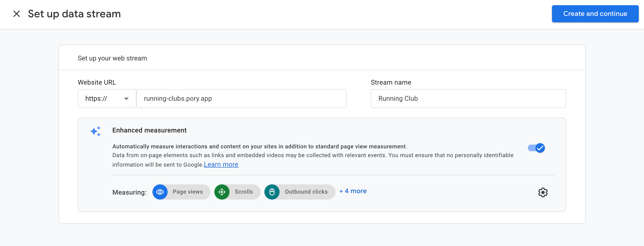Close the Set up data stream dialog
This screenshot has height=246, width=644.
[x=17, y=14]
